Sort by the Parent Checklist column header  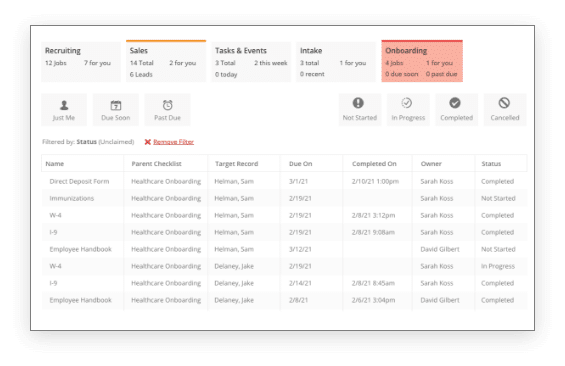[156, 164]
